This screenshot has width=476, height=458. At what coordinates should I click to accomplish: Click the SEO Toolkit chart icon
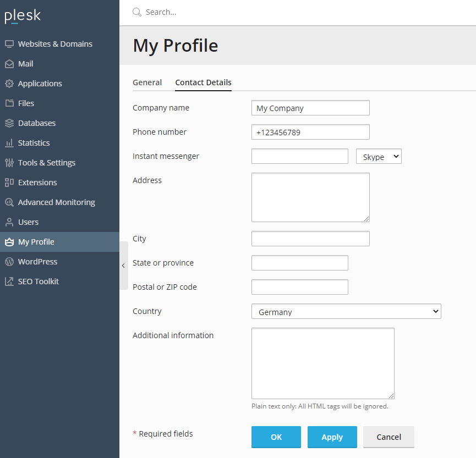click(9, 282)
